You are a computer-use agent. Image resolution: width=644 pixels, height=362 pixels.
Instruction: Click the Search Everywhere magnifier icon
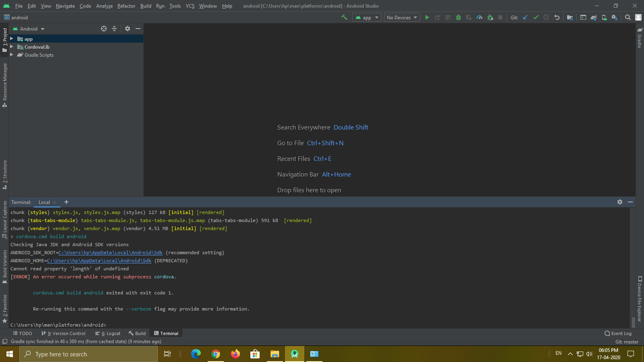(x=627, y=17)
